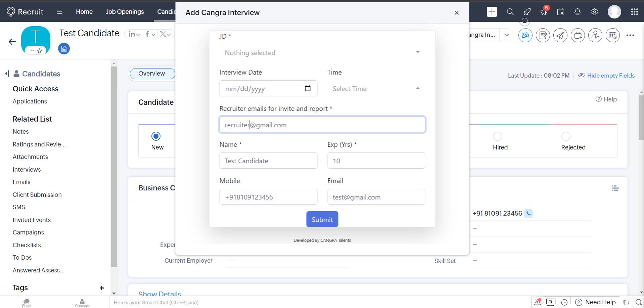Open Chats in the bottom bar
The width and height of the screenshot is (644, 308).
(x=27, y=302)
